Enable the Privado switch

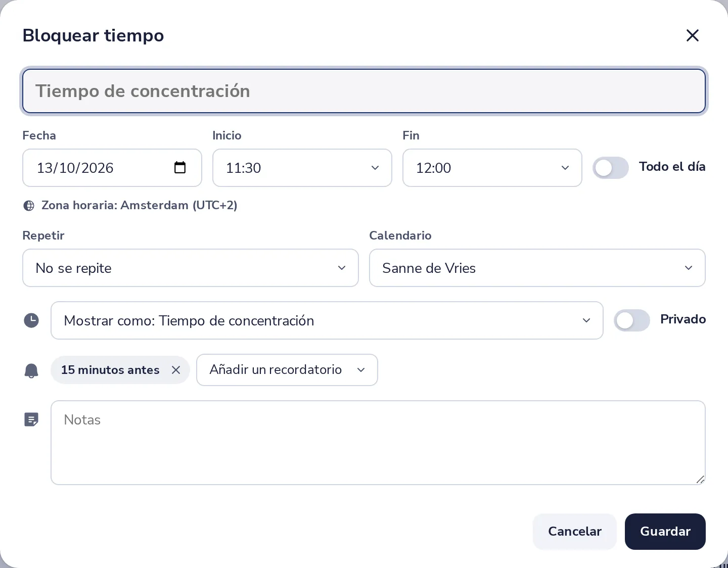pos(632,320)
